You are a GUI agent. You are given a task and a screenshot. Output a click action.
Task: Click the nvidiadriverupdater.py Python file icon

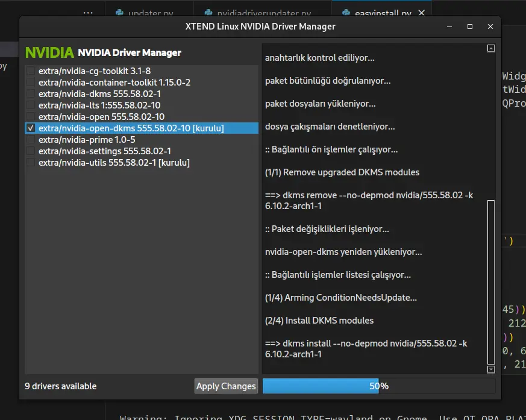pyautogui.click(x=208, y=13)
